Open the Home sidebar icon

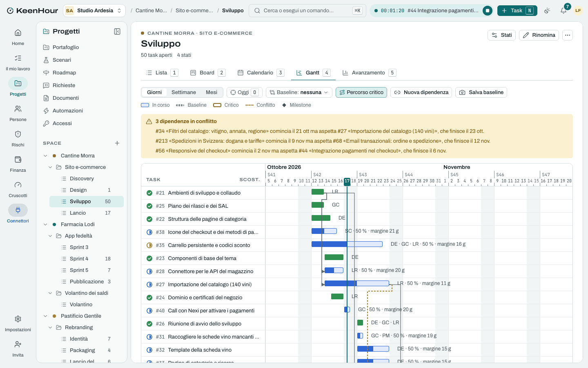tap(18, 37)
